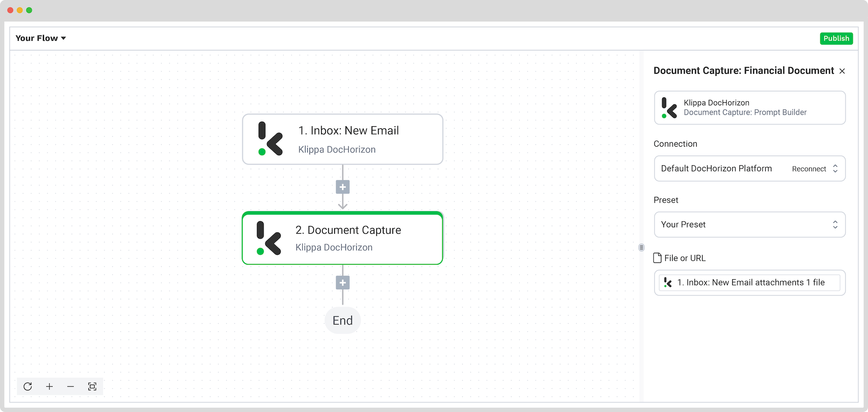Zoom out with the minus icon
The height and width of the screenshot is (412, 868).
pos(71,386)
